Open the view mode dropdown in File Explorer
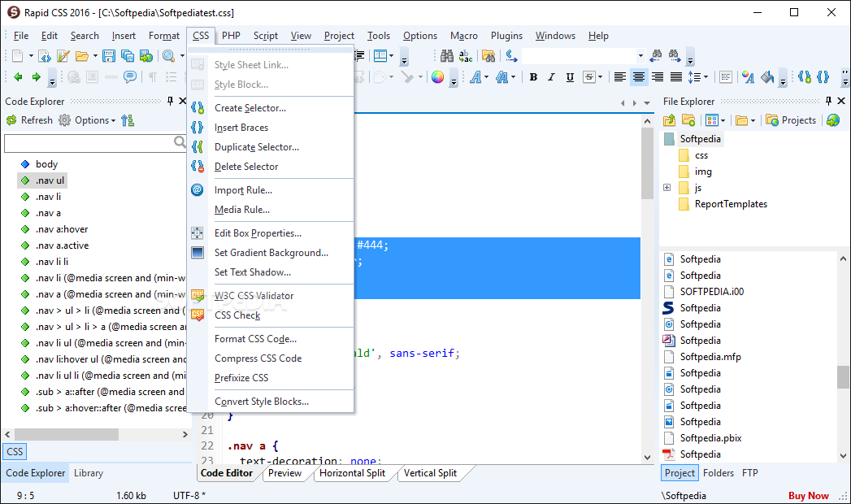This screenshot has width=851, height=504. 723,119
